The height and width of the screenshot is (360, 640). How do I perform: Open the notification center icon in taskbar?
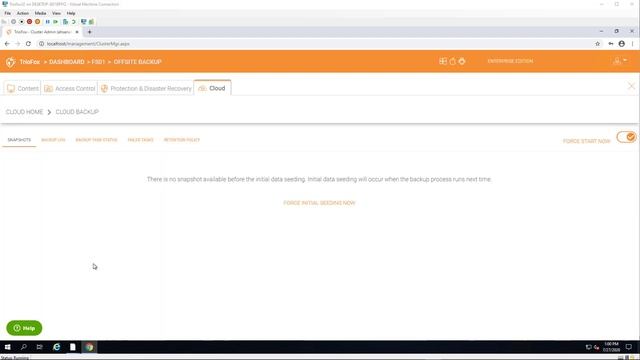629,347
